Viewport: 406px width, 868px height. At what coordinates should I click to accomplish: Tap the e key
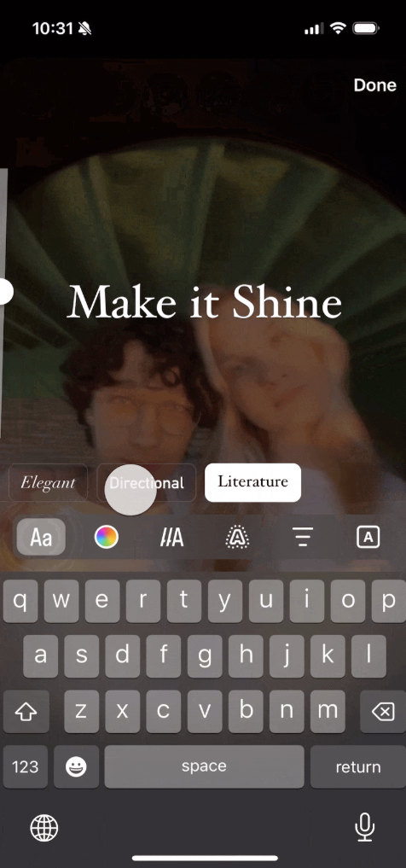[x=101, y=601]
